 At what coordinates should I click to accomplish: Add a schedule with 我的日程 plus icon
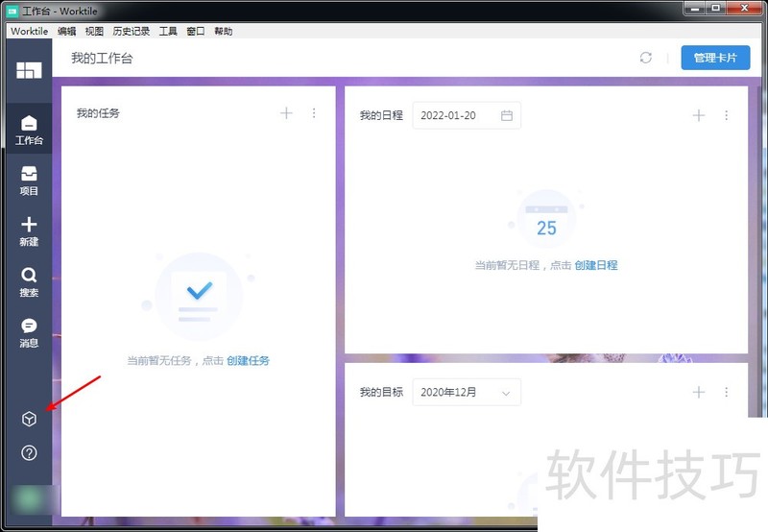tap(699, 115)
